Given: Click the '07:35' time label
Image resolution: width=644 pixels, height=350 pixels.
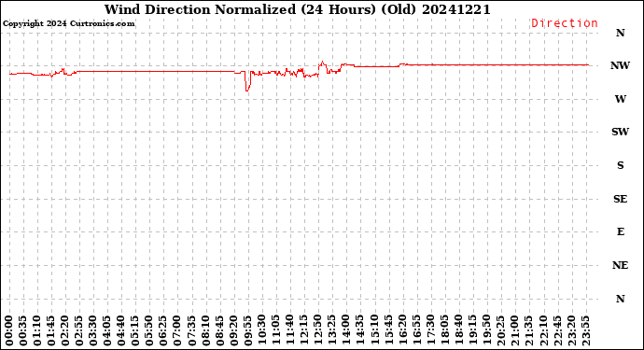Looking at the screenshot, I should click(192, 330).
